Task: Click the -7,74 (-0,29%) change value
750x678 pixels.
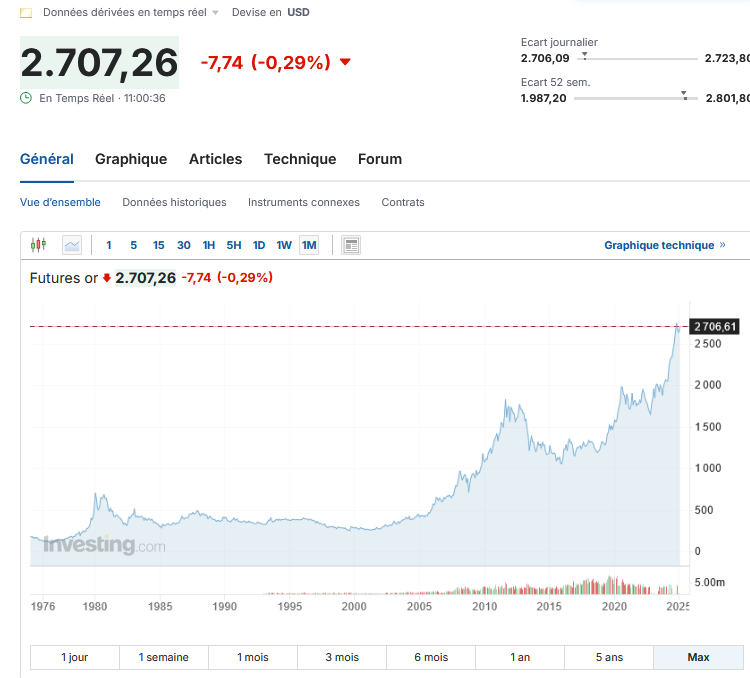Action: coord(265,62)
